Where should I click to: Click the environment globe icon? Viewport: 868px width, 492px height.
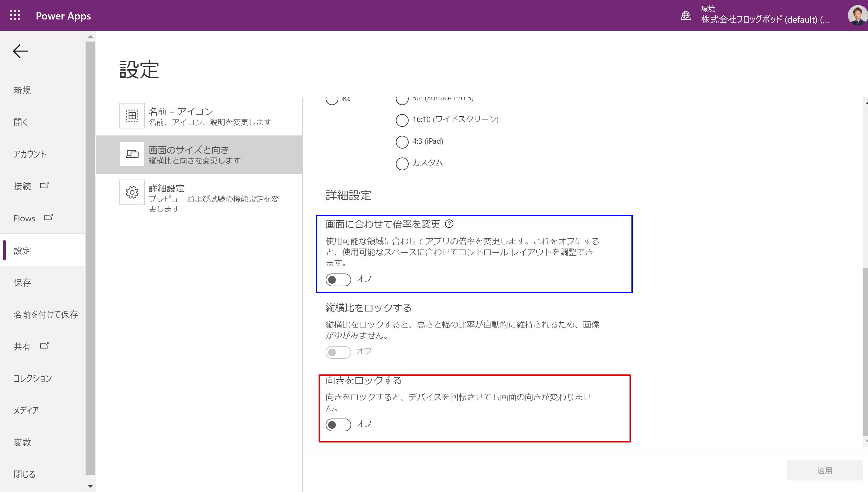pos(685,16)
